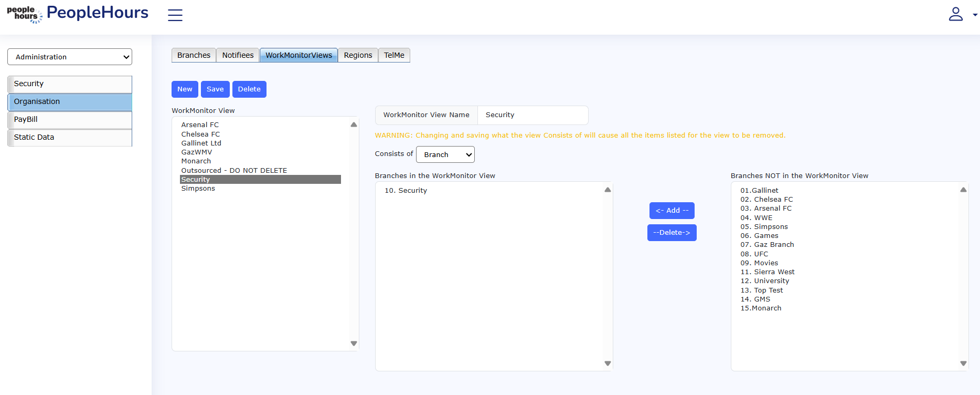This screenshot has width=980, height=395.
Task: Select the Notifiees tab
Action: pyautogui.click(x=238, y=55)
